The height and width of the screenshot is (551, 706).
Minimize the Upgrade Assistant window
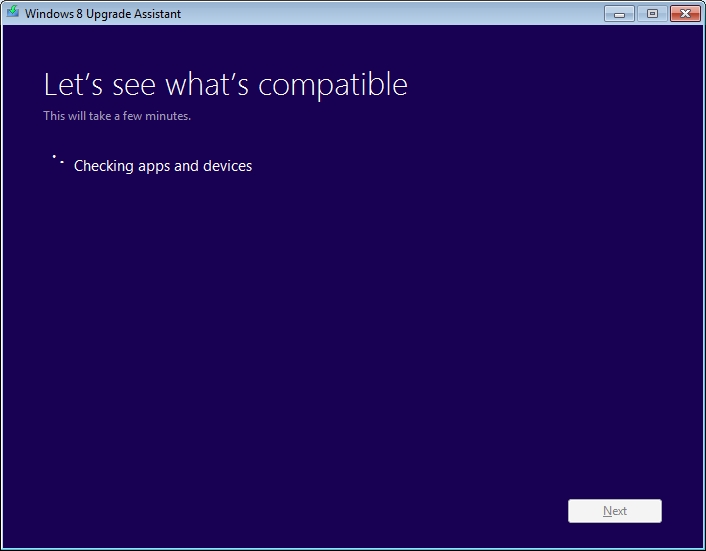[619, 13]
